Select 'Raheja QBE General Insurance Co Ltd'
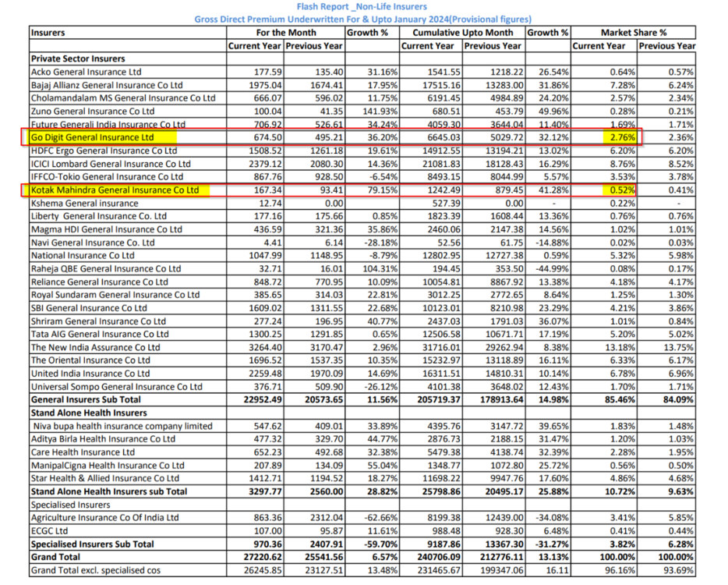The height and width of the screenshot is (585, 728). point(106,269)
